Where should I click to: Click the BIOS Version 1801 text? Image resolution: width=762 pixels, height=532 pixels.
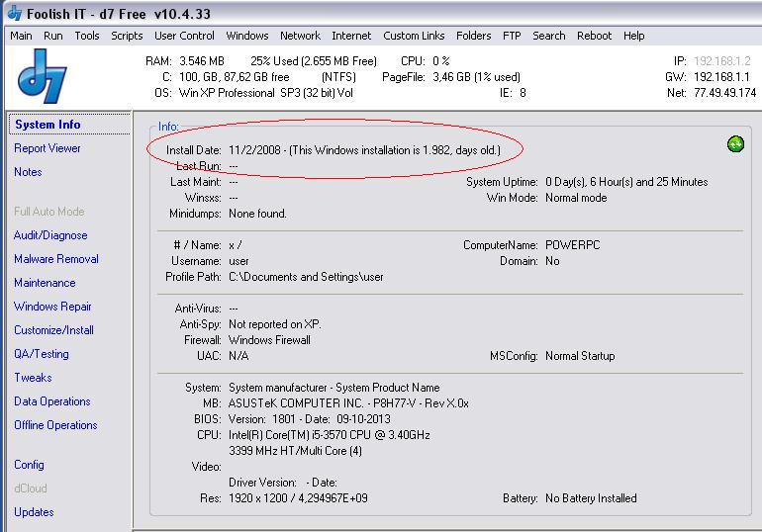[309, 419]
